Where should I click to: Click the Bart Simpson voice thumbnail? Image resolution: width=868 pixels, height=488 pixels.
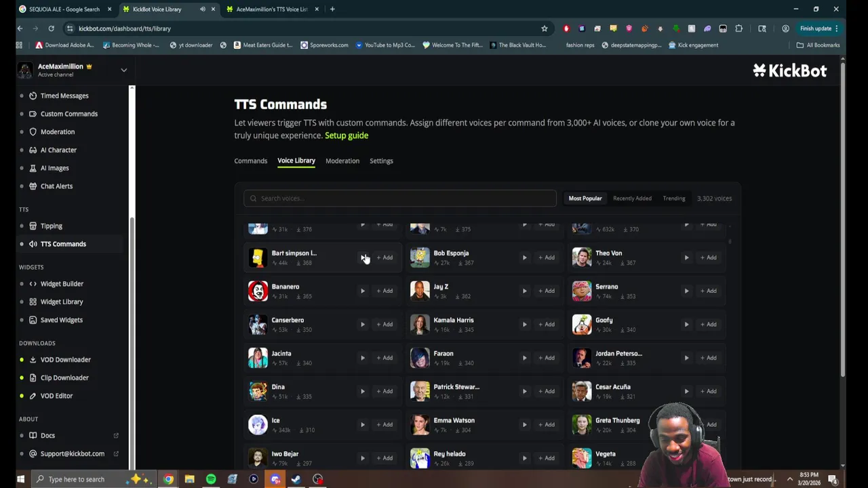click(258, 258)
